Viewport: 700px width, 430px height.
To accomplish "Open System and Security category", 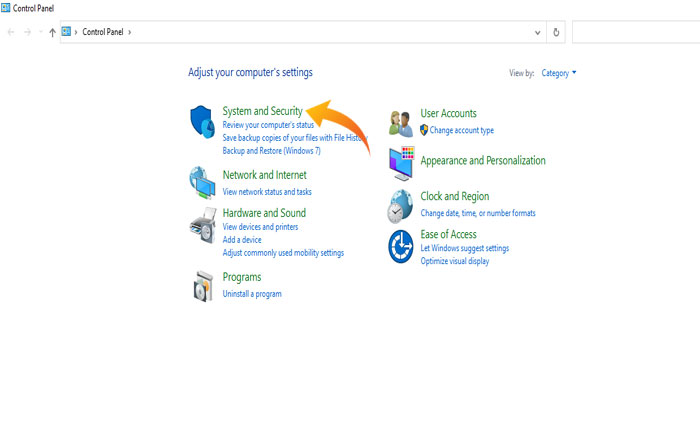I will pos(262,112).
